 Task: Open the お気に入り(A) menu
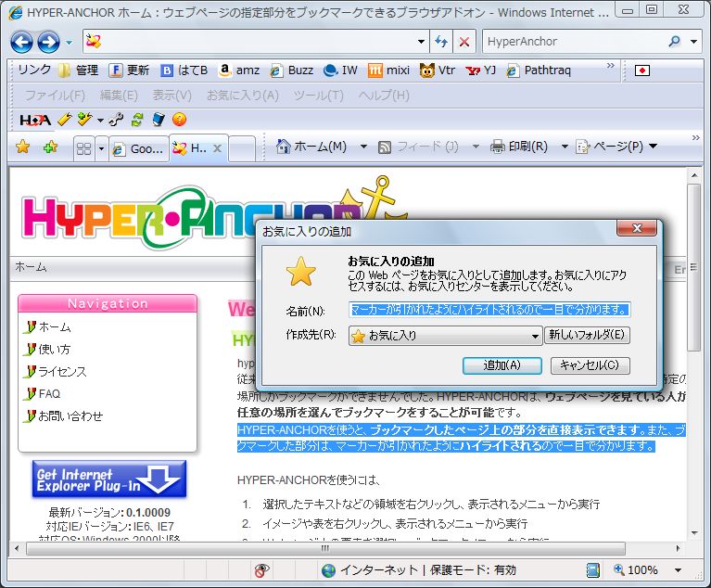click(x=243, y=96)
